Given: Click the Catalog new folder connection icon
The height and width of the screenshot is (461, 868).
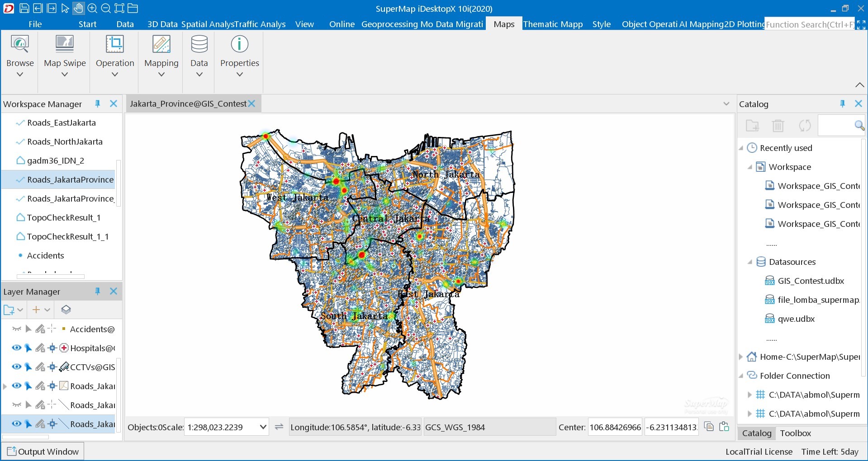Looking at the screenshot, I should click(752, 126).
